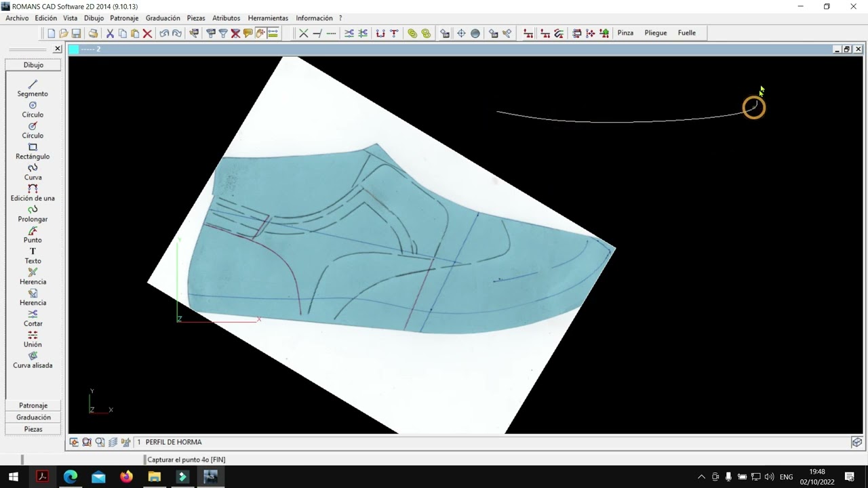
Task: Open a file with the folder icon
Action: point(63,33)
